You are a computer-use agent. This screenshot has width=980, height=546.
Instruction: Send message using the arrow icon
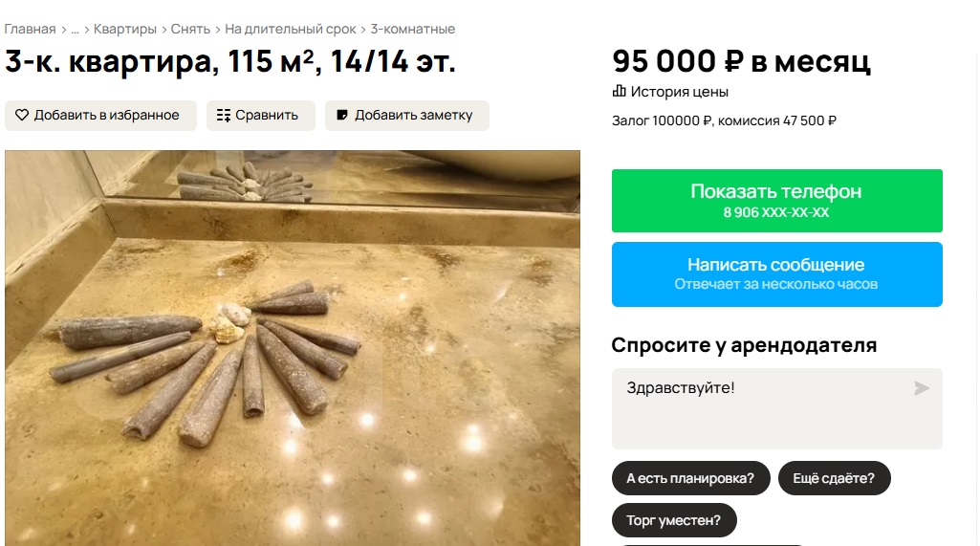click(x=922, y=388)
